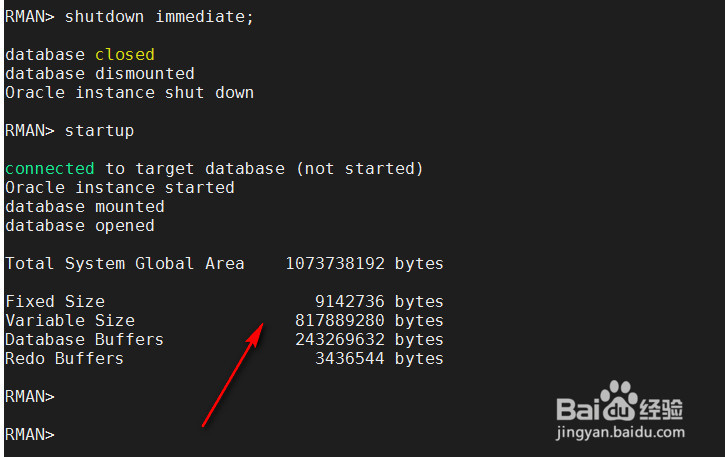Click the last empty RMAN> prompt

pyautogui.click(x=30, y=434)
